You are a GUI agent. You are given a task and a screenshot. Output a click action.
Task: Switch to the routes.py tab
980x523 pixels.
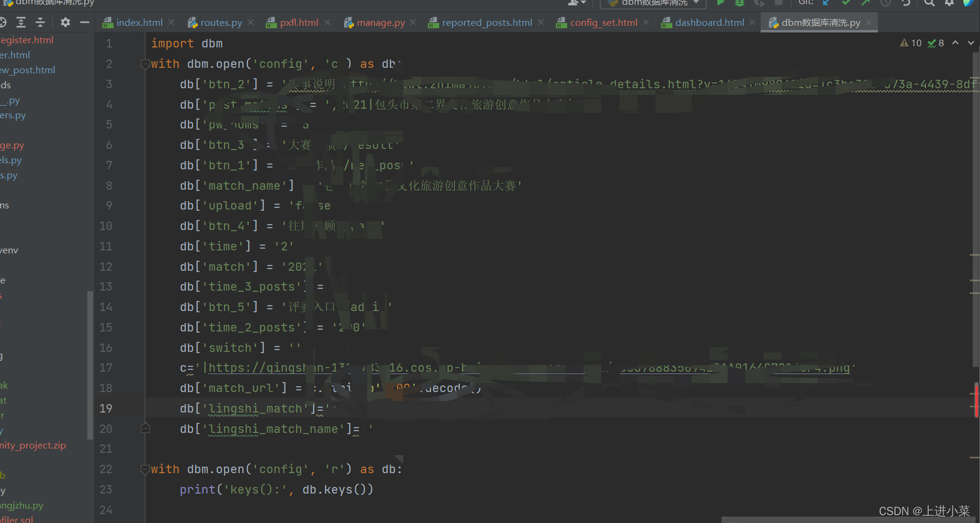221,23
